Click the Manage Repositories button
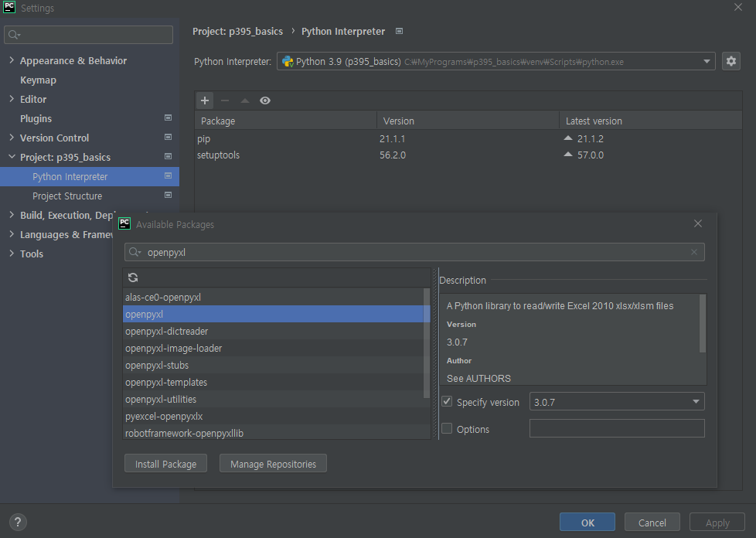 click(273, 463)
